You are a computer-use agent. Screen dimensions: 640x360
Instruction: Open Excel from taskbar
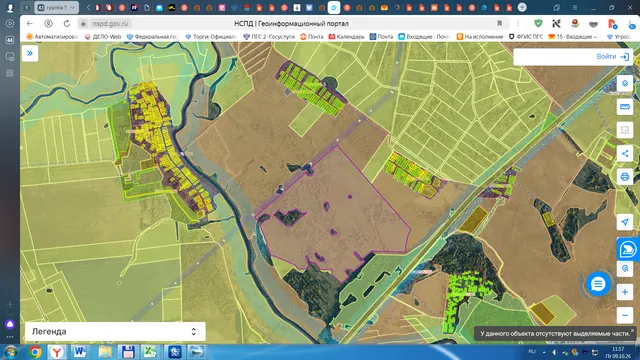pos(150,352)
